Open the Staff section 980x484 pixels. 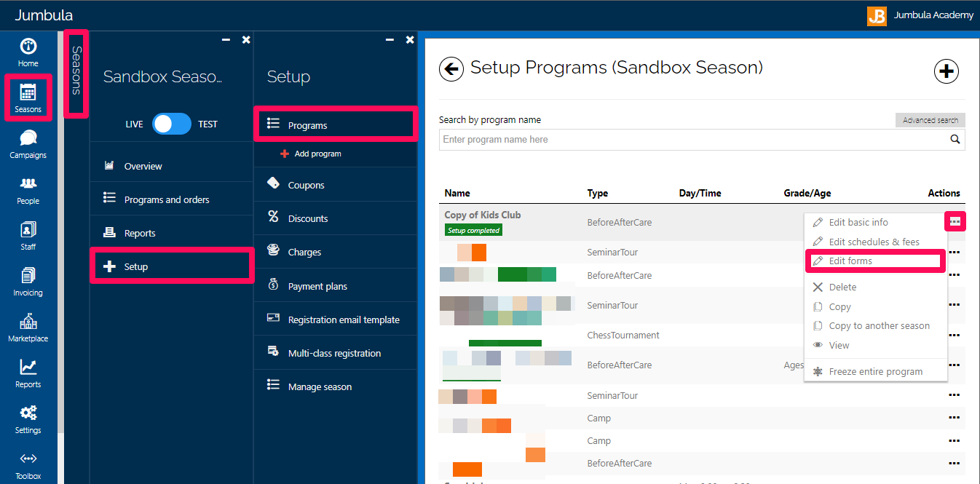tap(28, 237)
